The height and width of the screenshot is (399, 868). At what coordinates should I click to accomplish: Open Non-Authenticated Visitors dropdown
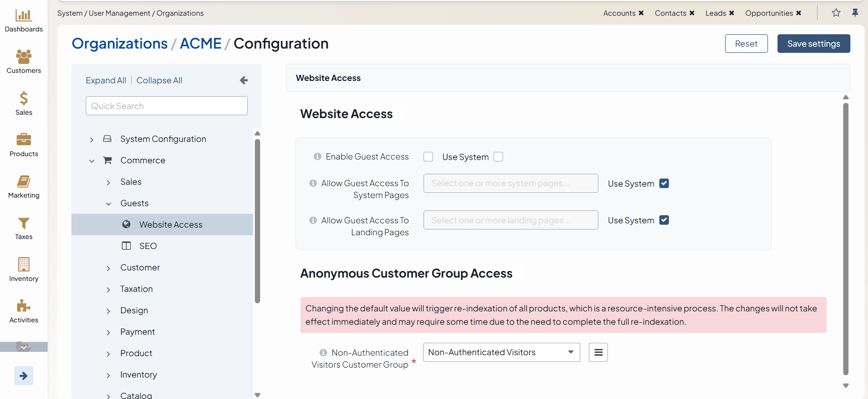(501, 352)
